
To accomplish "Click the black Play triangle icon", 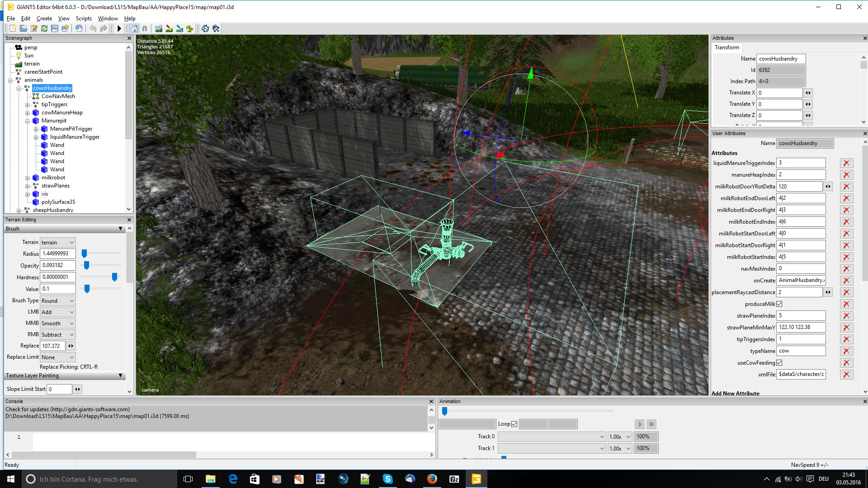I will coord(119,28).
